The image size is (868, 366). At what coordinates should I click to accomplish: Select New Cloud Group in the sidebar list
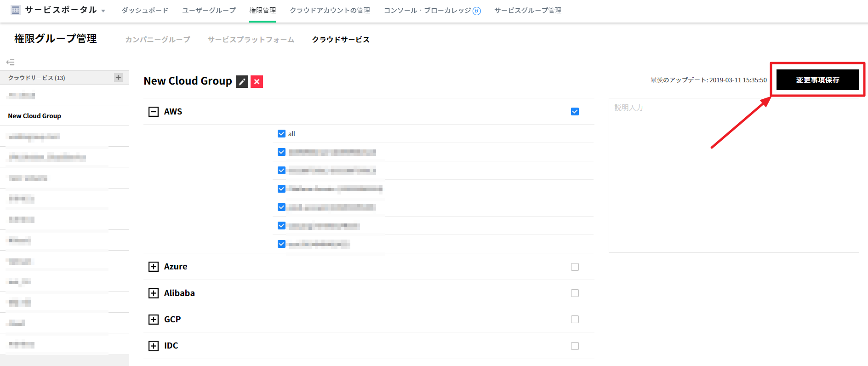(34, 116)
